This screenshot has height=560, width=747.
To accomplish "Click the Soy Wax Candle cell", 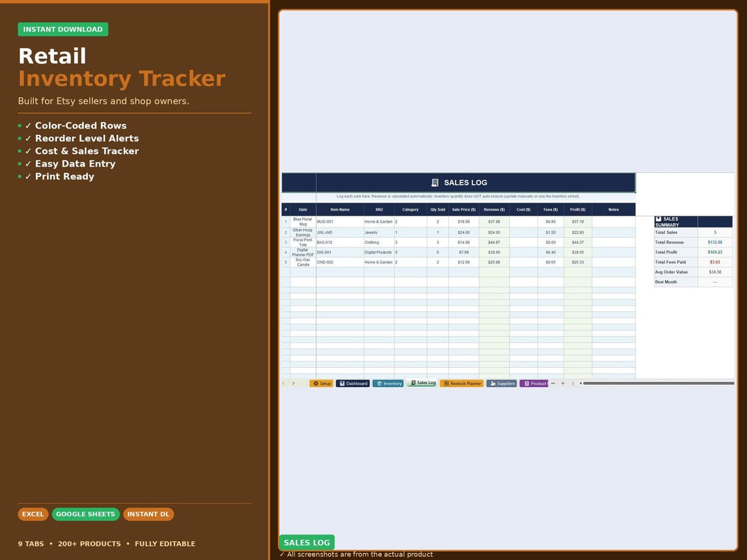I will tap(303, 263).
